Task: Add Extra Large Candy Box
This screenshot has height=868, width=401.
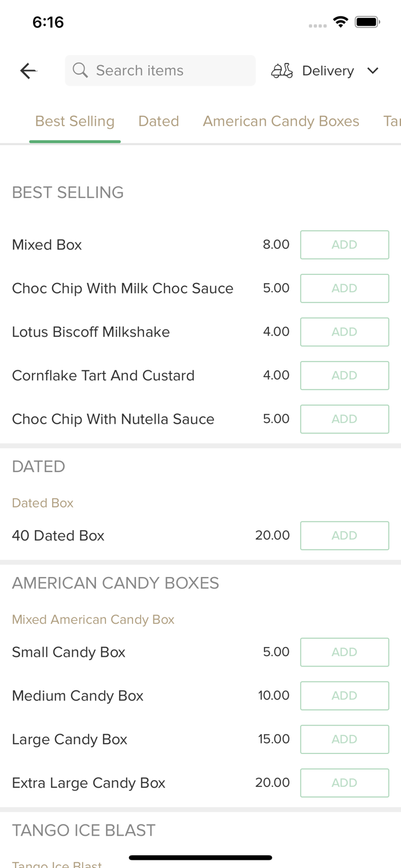Action: (x=344, y=783)
